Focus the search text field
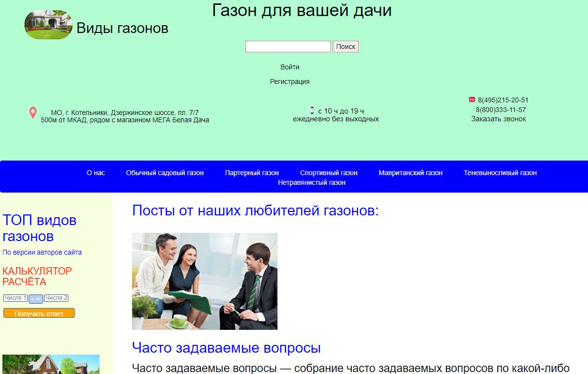588x374 pixels. click(x=288, y=47)
